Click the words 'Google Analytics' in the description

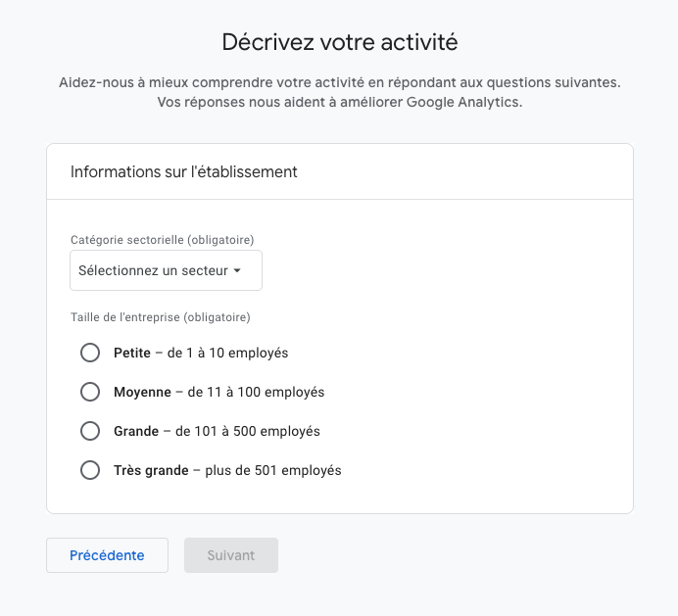tap(464, 103)
